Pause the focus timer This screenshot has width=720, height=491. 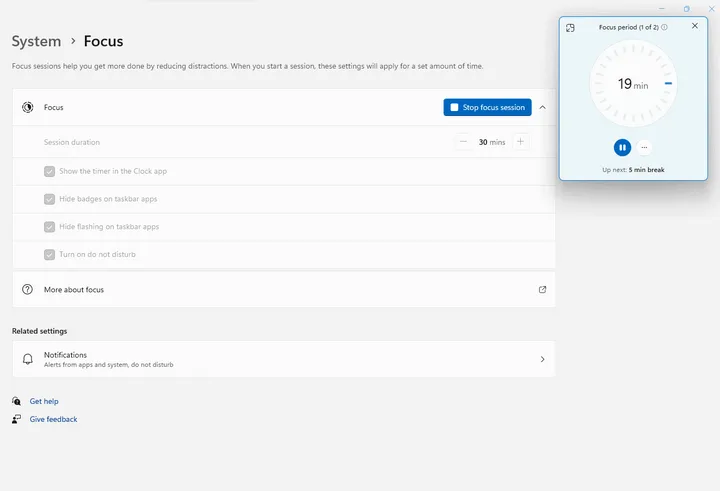[x=622, y=147]
